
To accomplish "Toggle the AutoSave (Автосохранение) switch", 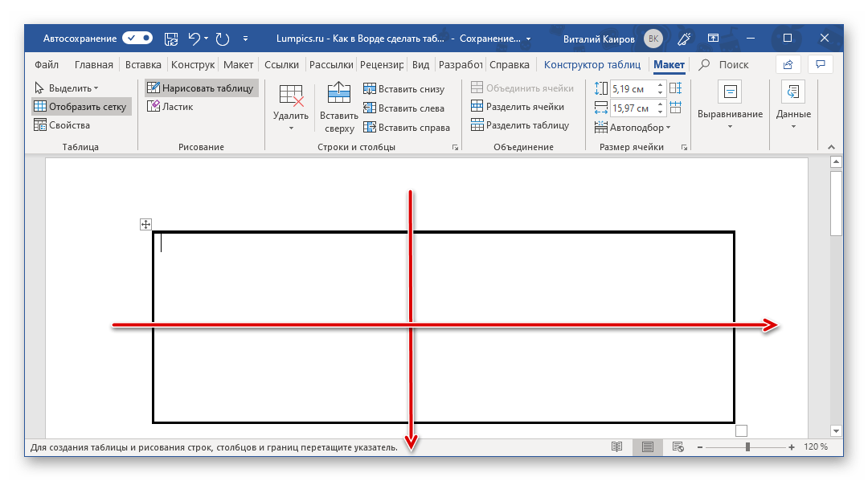I will tap(137, 38).
